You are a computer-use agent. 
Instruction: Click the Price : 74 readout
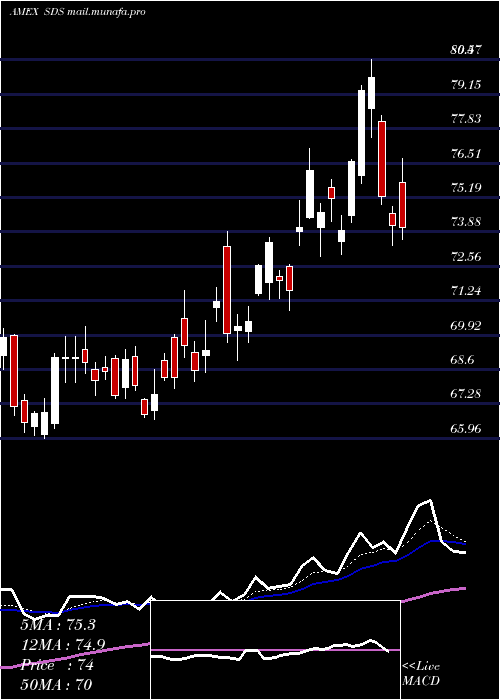click(57, 665)
